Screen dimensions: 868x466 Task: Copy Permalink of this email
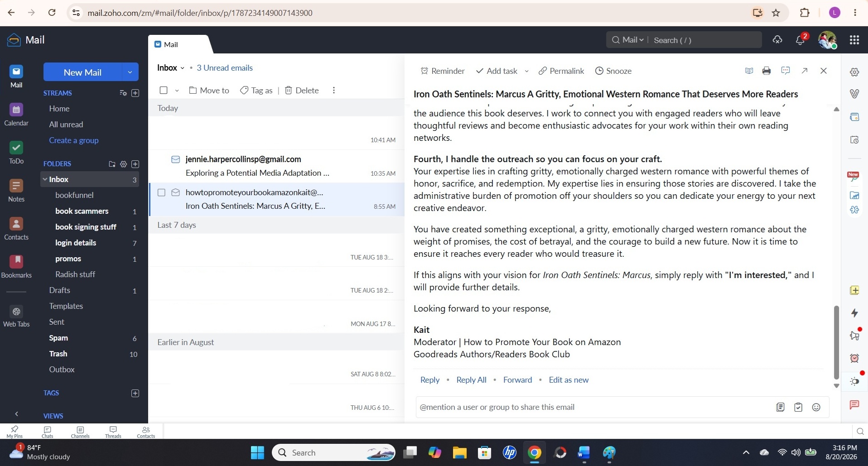(561, 71)
